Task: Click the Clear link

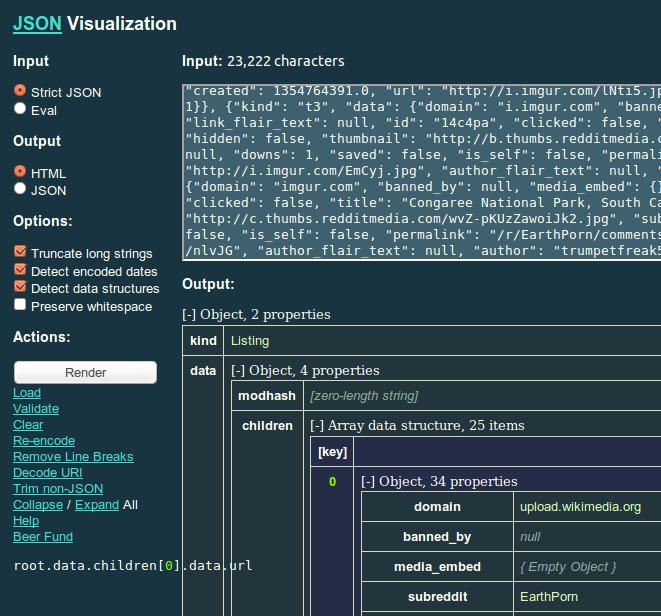Action: [x=28, y=425]
